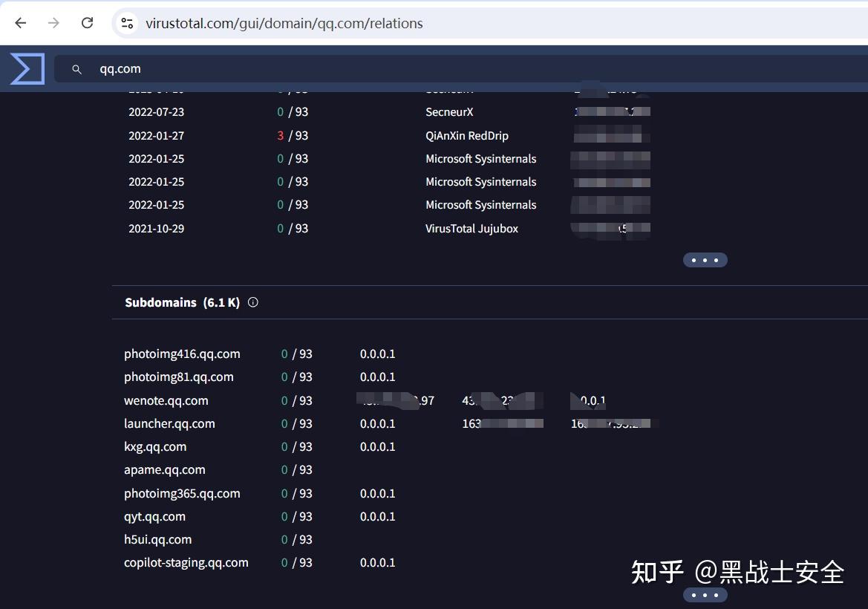
Task: Click detection score for photoimg416.qq.com
Action: point(297,354)
